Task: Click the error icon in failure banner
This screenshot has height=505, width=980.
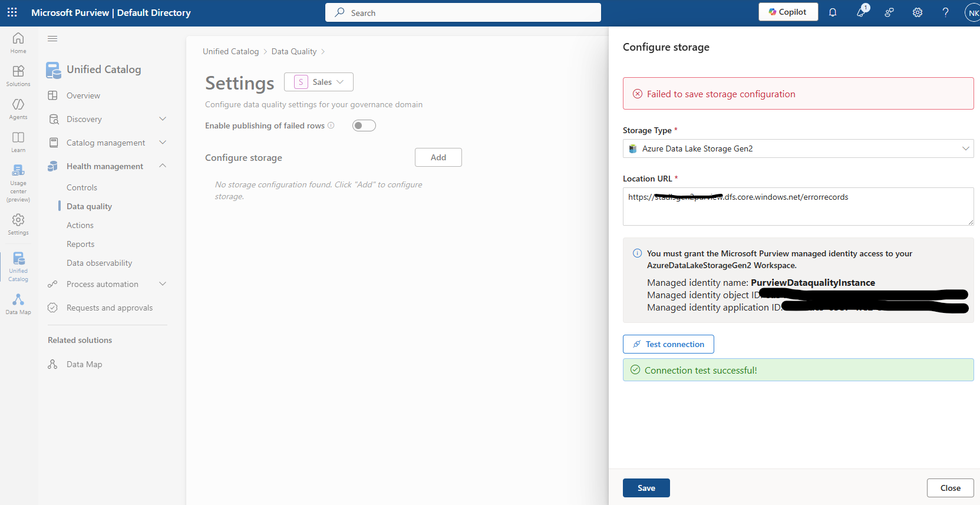Action: pyautogui.click(x=638, y=94)
